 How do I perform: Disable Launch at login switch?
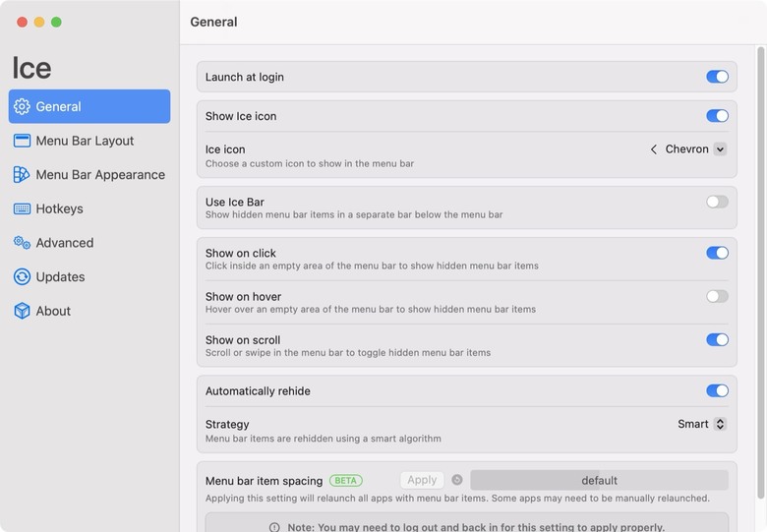point(717,77)
